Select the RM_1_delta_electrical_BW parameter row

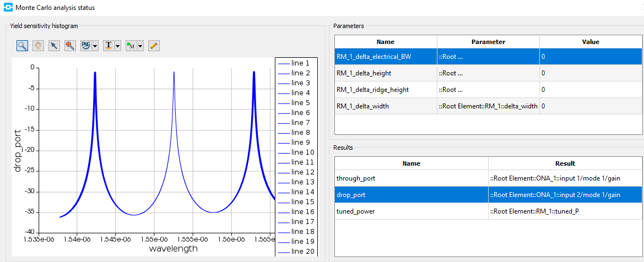pos(488,57)
